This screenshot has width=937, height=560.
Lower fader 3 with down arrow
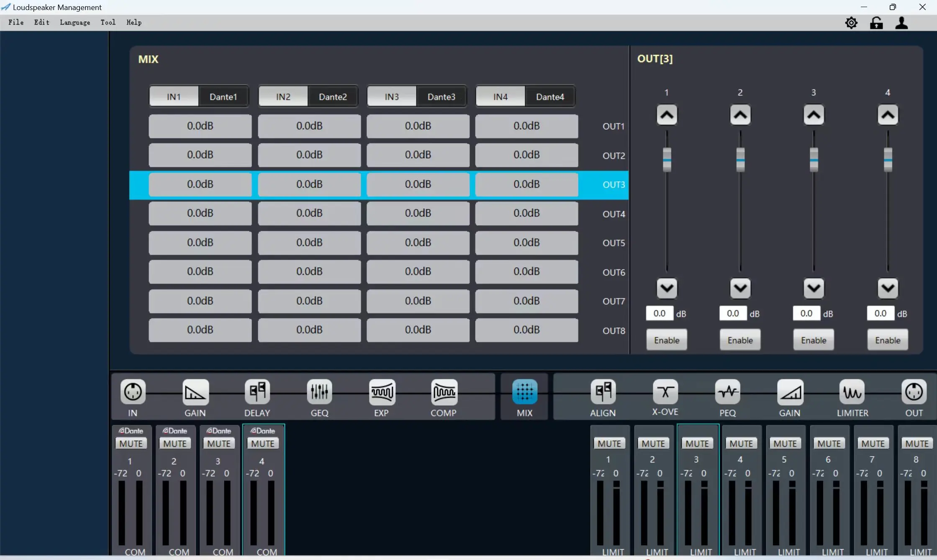pos(814,288)
